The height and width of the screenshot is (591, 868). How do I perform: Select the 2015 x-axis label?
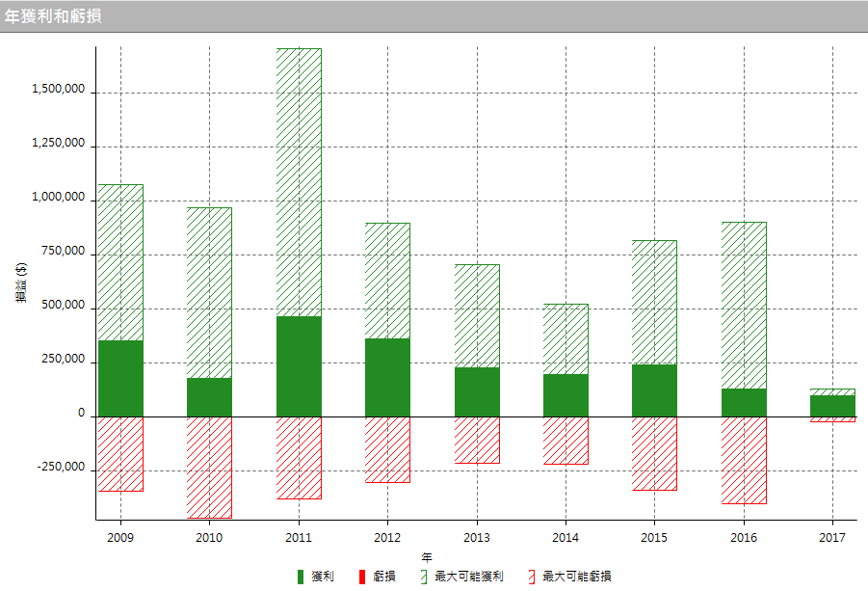tap(654, 537)
